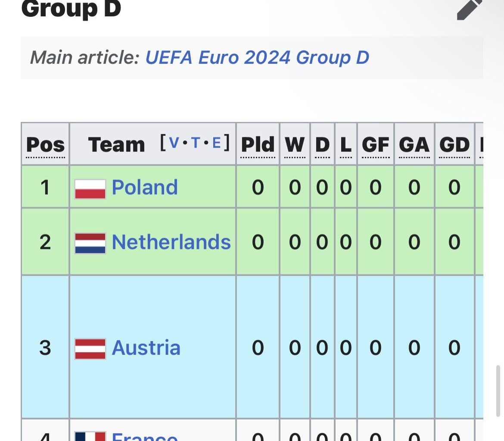Click the Netherlands flag icon
Screen dimensions: 504x441
89,241
